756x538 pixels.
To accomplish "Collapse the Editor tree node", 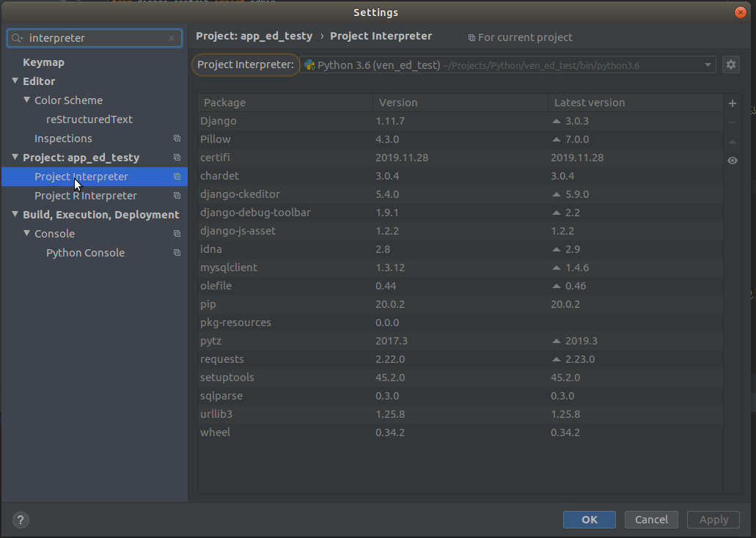I will tap(15, 81).
